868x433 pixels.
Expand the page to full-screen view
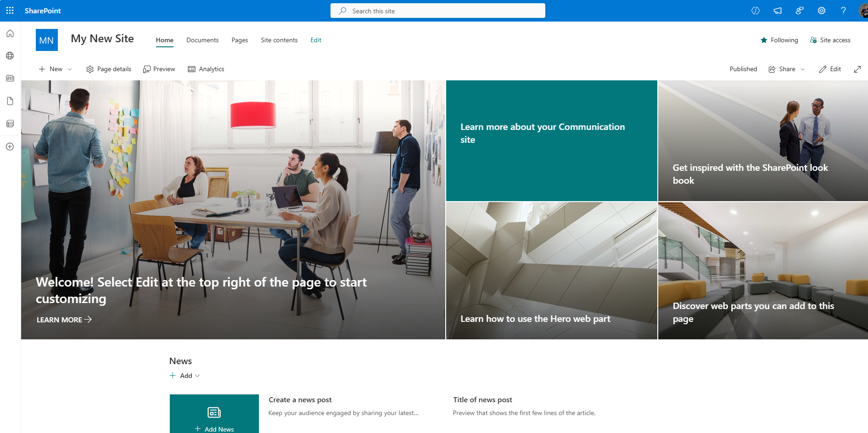[857, 69]
